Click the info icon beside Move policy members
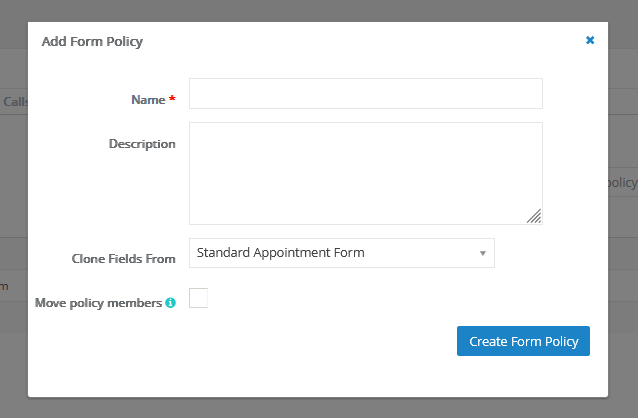The height and width of the screenshot is (418, 638). click(x=170, y=303)
